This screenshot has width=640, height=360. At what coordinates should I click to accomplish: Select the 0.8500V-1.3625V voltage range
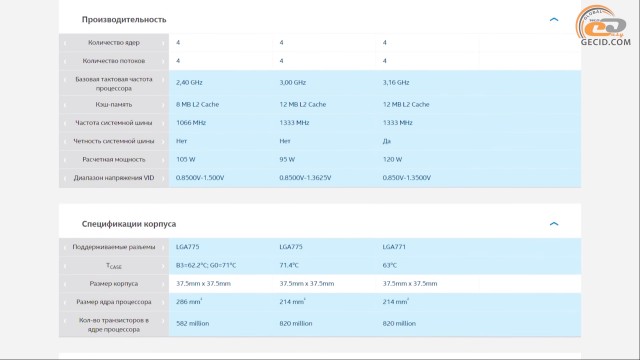point(305,178)
